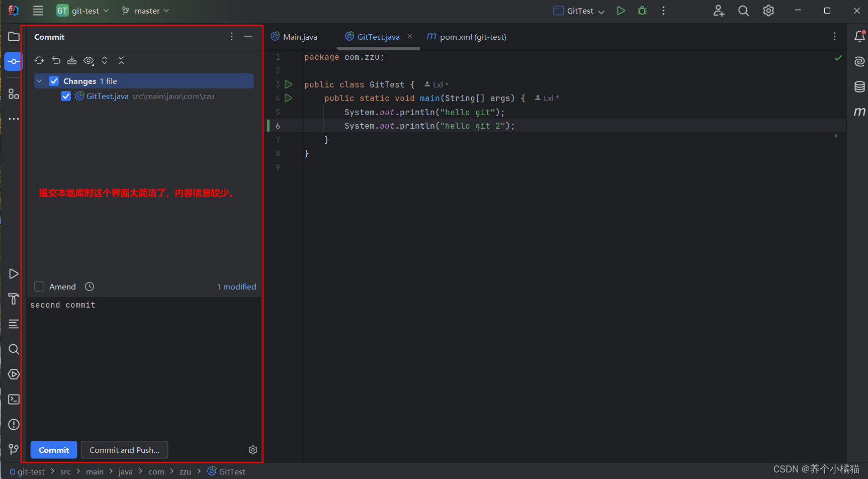Click 'src' in the breadcrumb bar

65,471
